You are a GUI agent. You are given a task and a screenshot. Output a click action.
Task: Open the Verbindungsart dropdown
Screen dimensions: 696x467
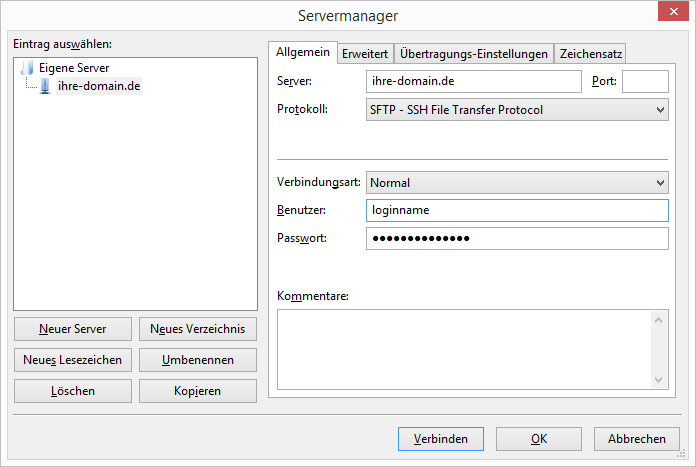(517, 182)
